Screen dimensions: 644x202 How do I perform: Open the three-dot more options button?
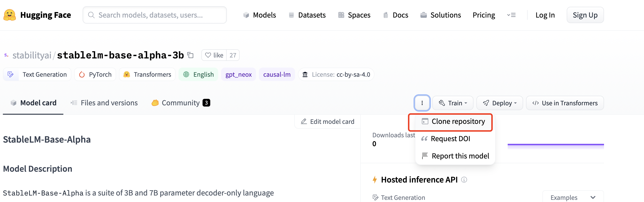pyautogui.click(x=422, y=103)
